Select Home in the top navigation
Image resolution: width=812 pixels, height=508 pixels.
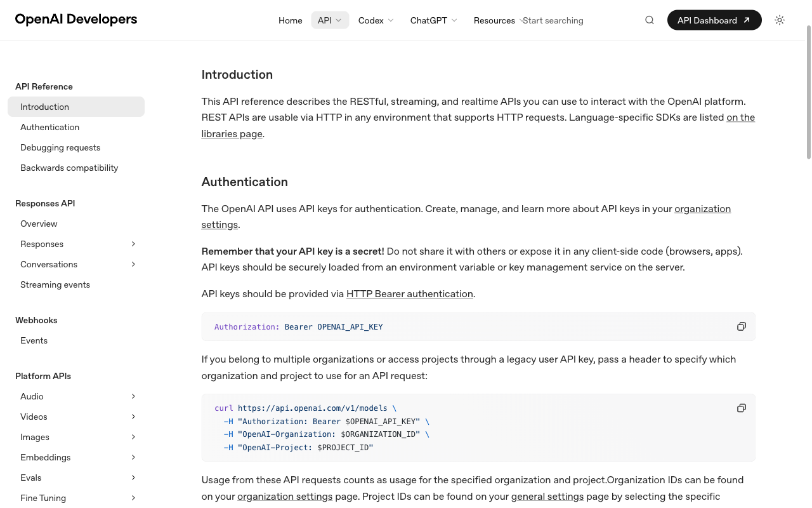[290, 20]
